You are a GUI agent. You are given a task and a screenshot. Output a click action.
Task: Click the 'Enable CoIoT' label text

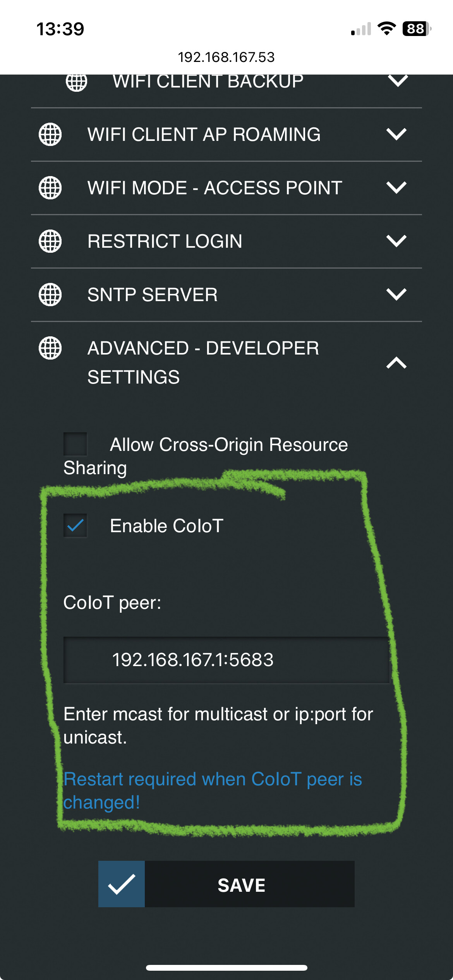tap(167, 526)
